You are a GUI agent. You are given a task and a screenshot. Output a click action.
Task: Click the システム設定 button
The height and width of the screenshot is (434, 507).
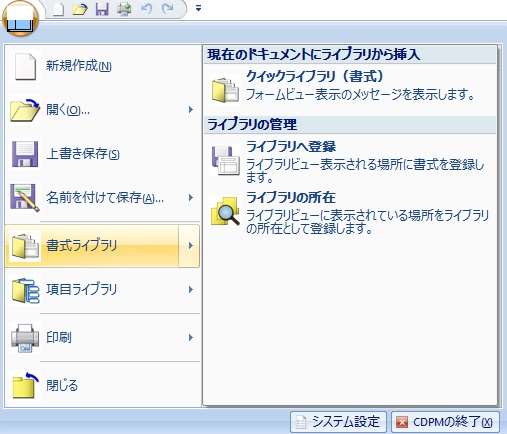tap(338, 422)
